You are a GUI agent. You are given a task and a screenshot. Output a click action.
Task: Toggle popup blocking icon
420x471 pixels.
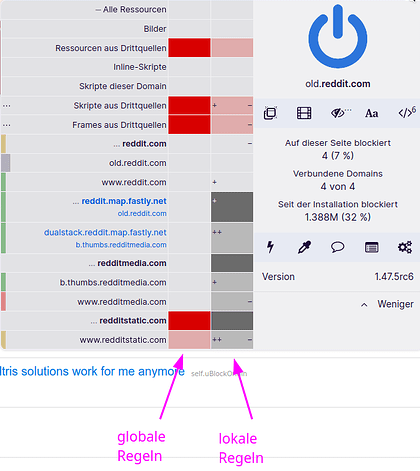(270, 113)
